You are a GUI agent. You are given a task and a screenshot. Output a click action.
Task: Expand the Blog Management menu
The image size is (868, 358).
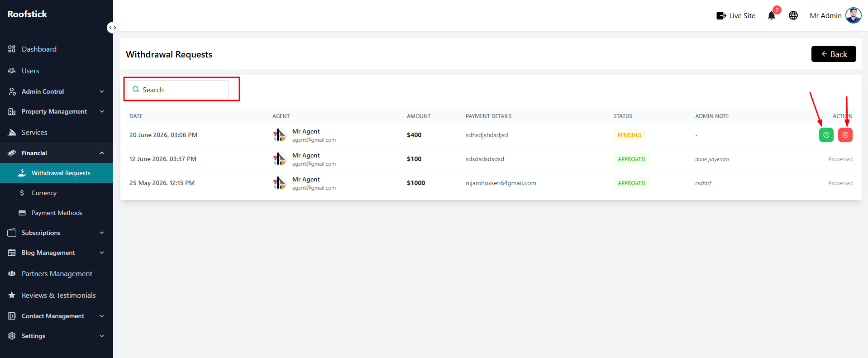[56, 253]
